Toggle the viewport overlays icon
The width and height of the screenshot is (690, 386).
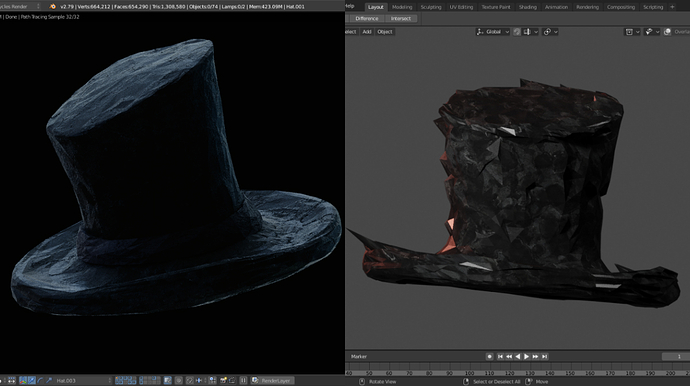coord(668,32)
